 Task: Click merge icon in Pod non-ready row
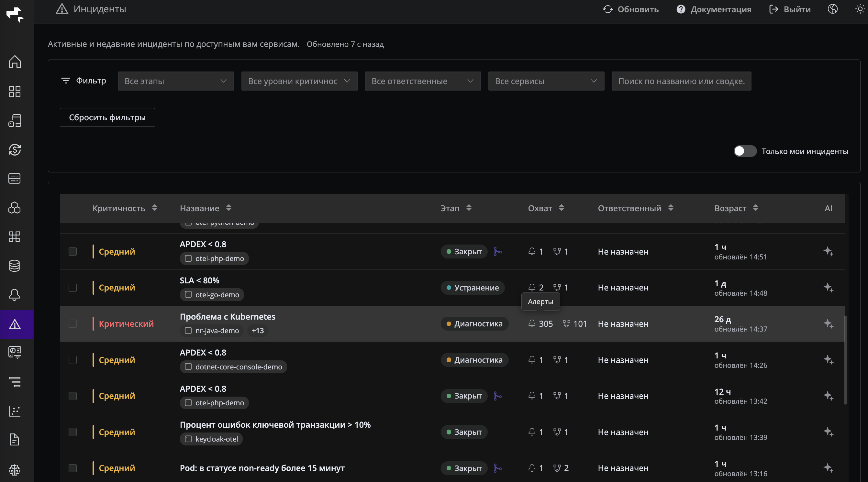(x=497, y=468)
